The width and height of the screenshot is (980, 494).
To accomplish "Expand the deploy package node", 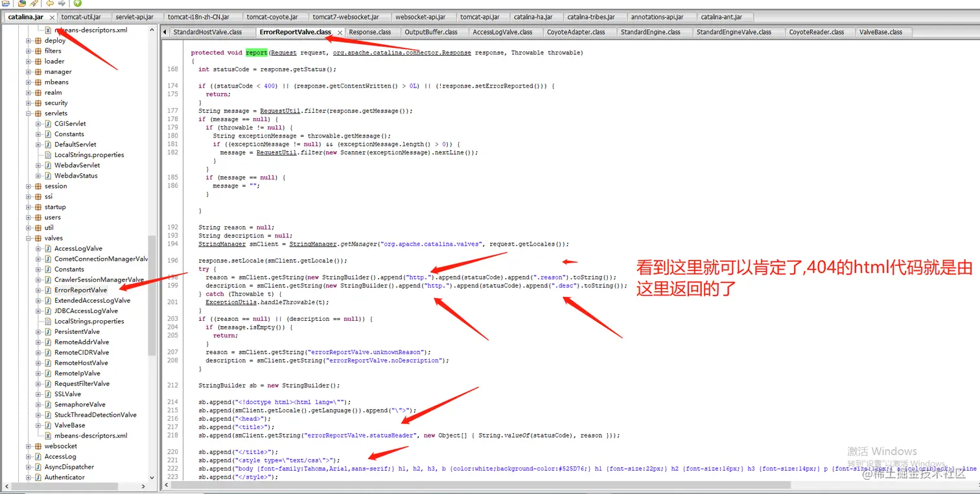I will click(x=29, y=40).
